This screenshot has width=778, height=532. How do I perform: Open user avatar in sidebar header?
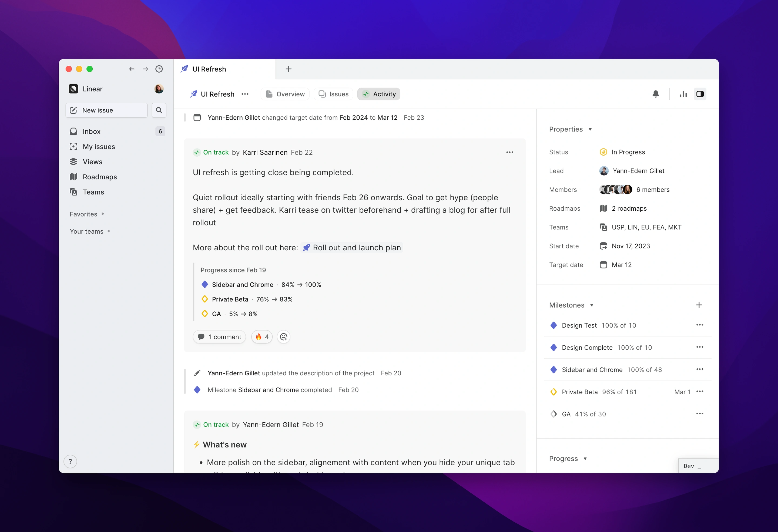(x=159, y=89)
